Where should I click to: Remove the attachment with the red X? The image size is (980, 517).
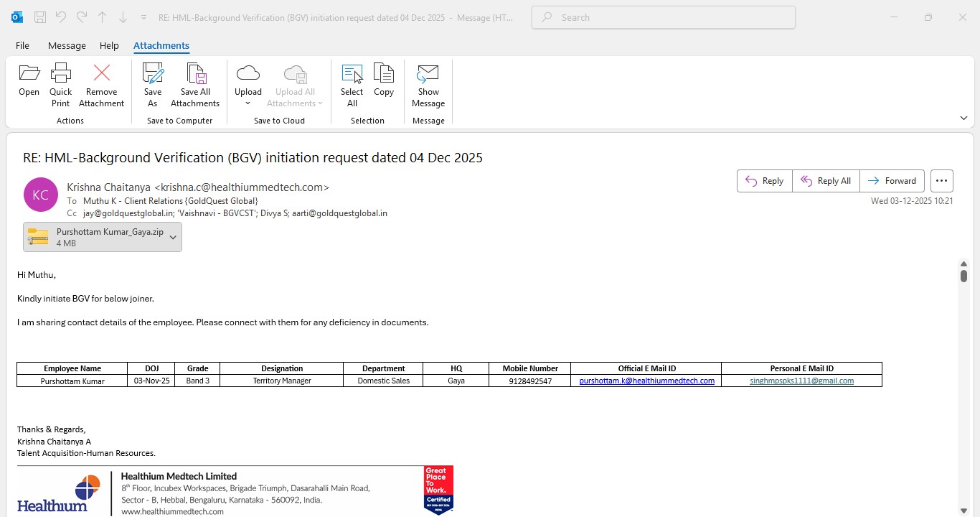pyautogui.click(x=101, y=85)
